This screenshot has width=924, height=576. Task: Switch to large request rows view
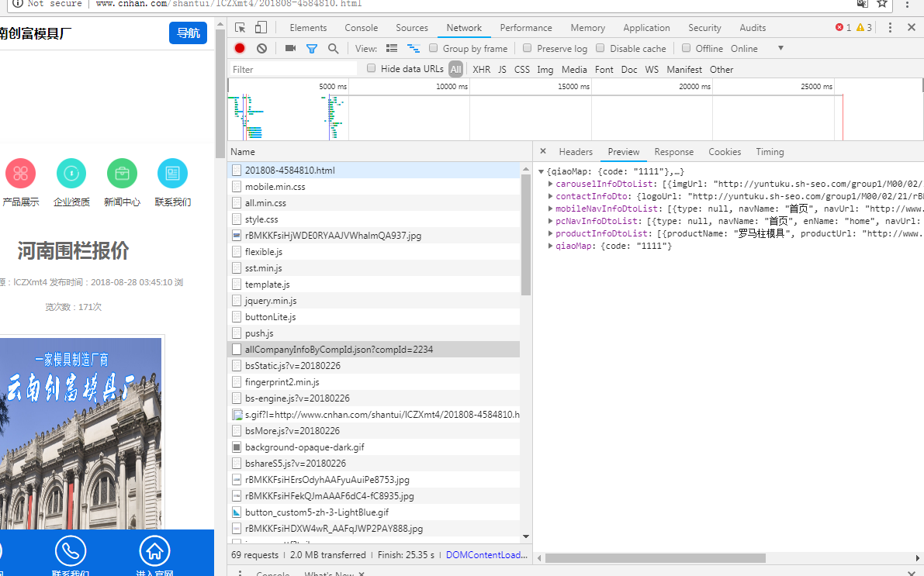click(392, 48)
